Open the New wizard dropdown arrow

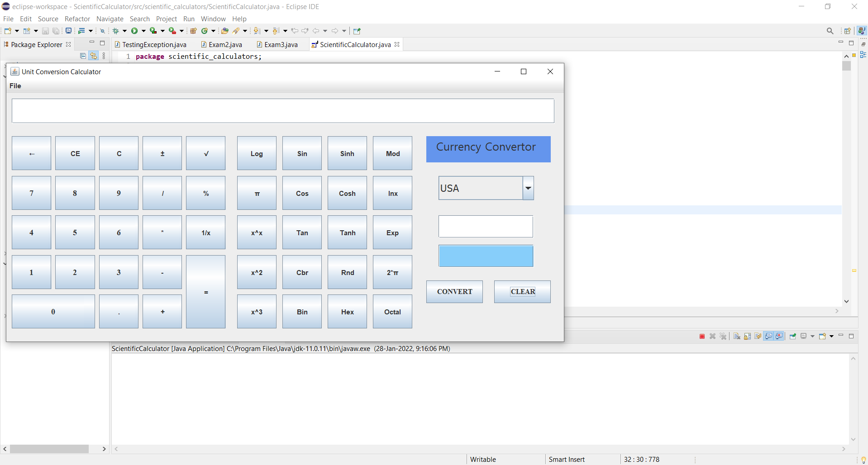point(17,30)
